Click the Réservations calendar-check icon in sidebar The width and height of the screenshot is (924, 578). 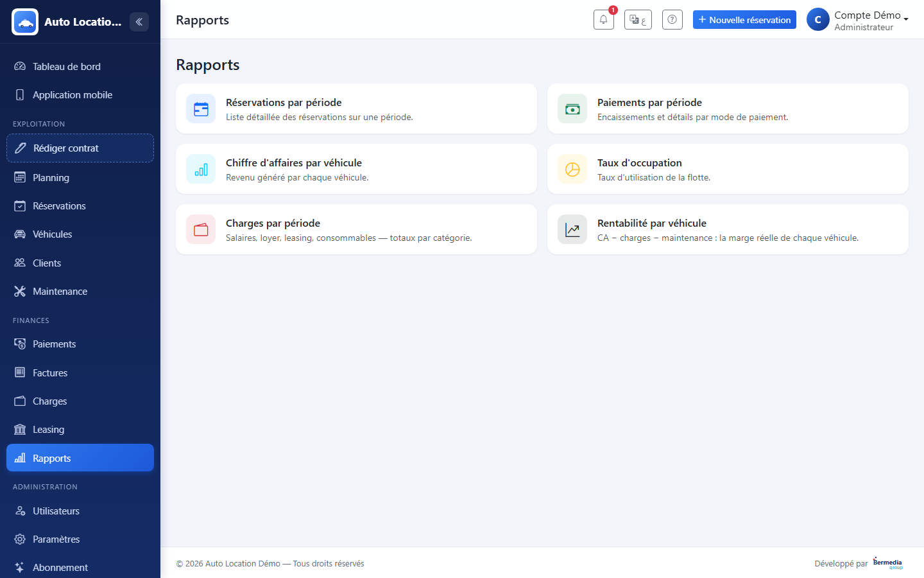[x=20, y=206]
